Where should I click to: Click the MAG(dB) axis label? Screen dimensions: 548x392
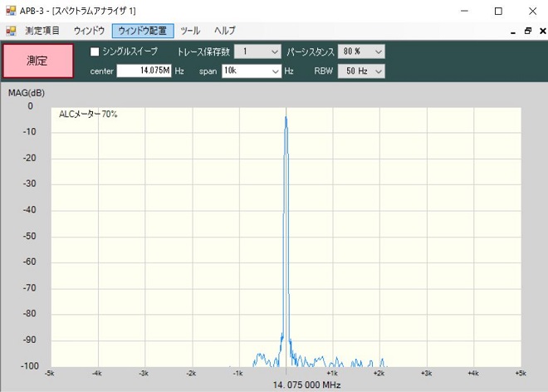(x=27, y=93)
